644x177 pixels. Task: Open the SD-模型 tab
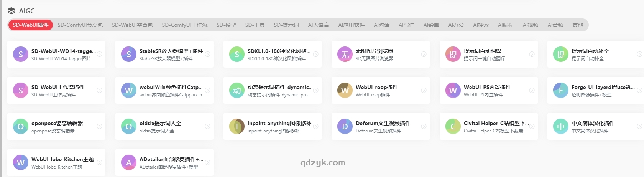tap(226, 25)
